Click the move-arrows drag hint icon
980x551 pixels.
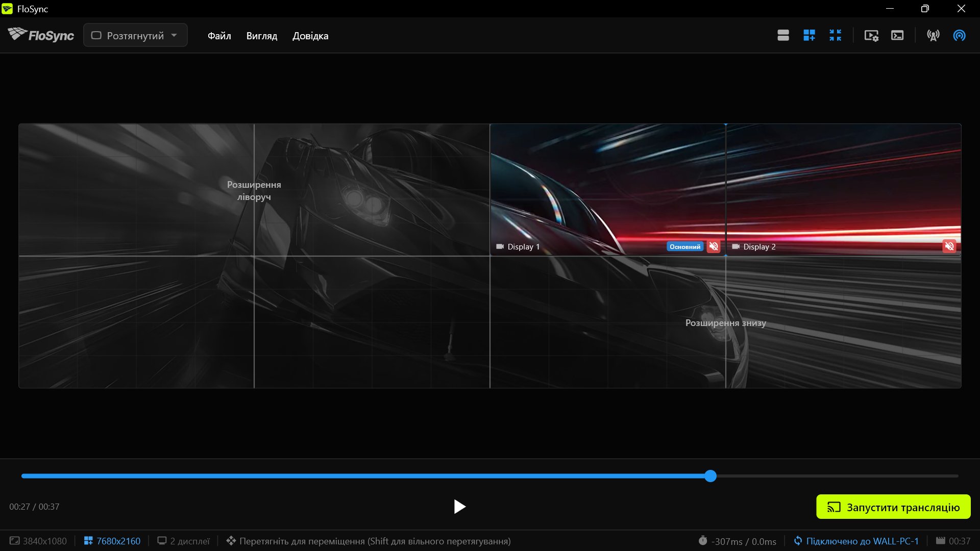coord(231,540)
